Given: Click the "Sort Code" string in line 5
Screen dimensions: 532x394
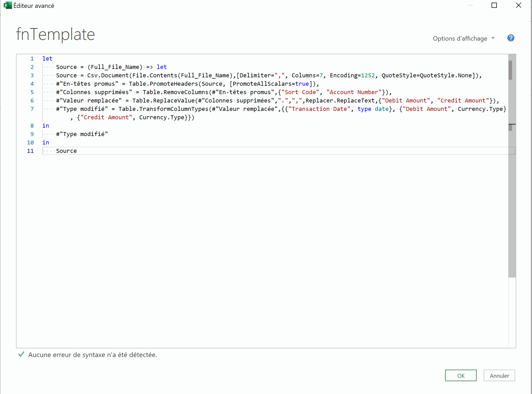Looking at the screenshot, I should tap(300, 92).
